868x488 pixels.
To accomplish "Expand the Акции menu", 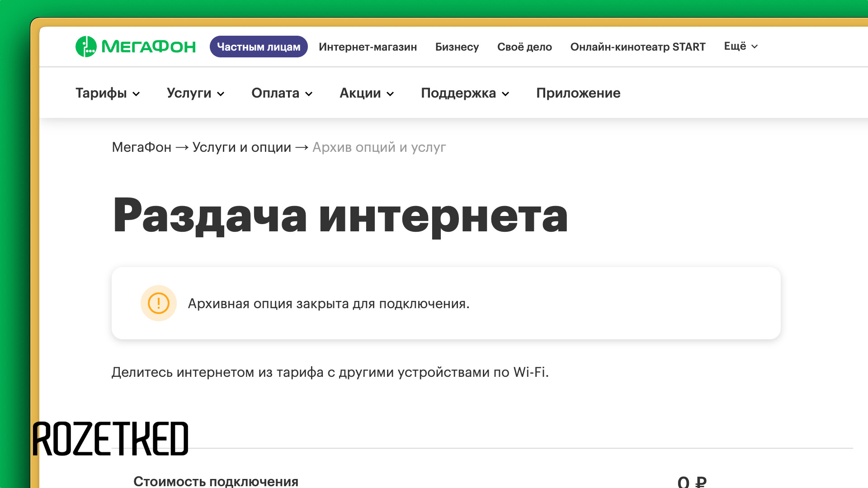I will click(367, 93).
